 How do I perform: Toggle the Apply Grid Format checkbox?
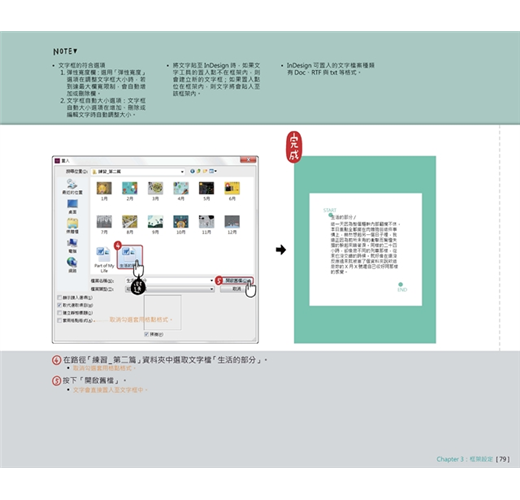(x=60, y=320)
